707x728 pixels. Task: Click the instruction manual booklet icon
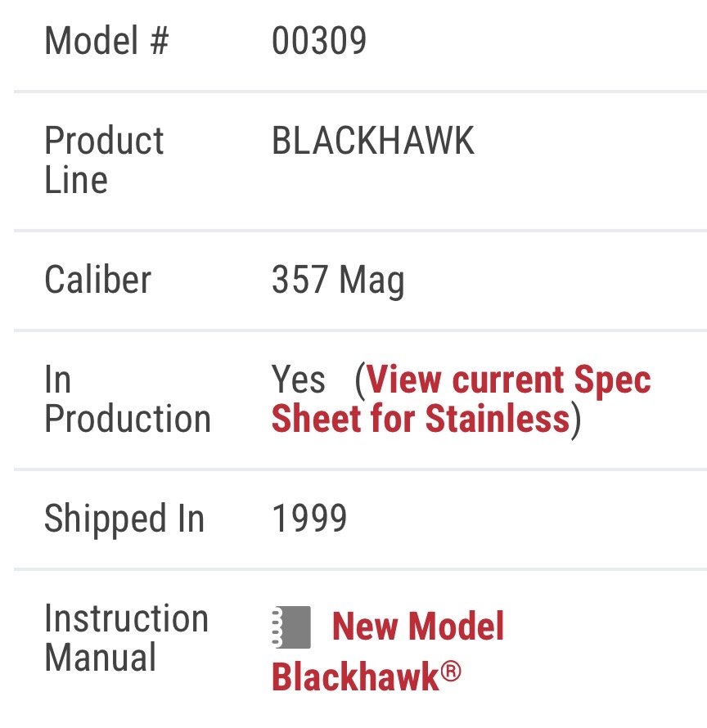[290, 627]
